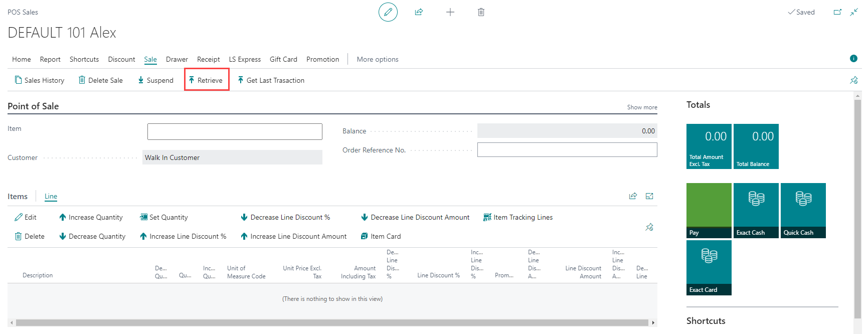Image resolution: width=868 pixels, height=334 pixels.
Task: Click the trash delete icon in header
Action: point(481,12)
